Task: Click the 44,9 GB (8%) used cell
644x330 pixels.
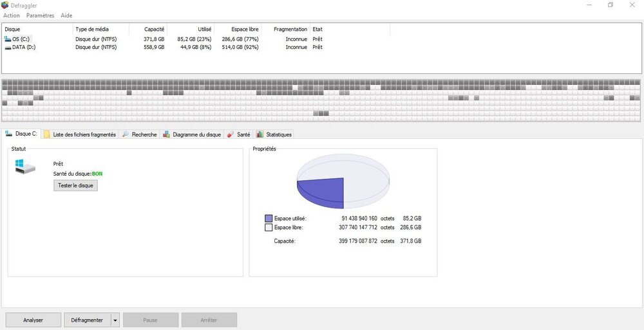Action: click(x=196, y=47)
